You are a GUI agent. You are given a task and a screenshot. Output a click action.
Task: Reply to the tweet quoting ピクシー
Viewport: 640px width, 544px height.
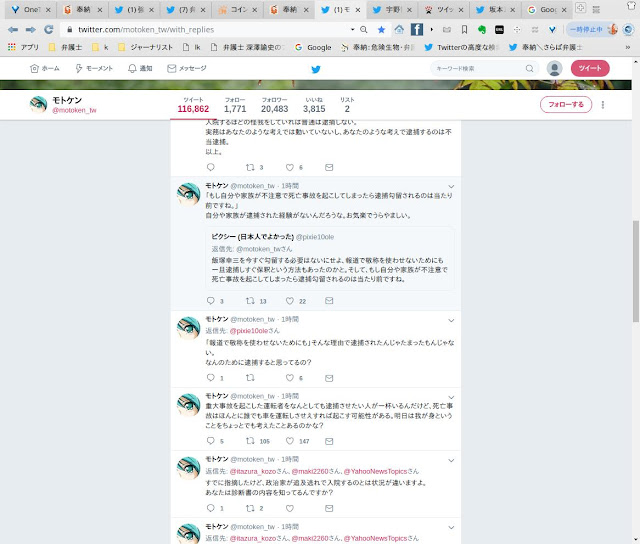[211, 301]
